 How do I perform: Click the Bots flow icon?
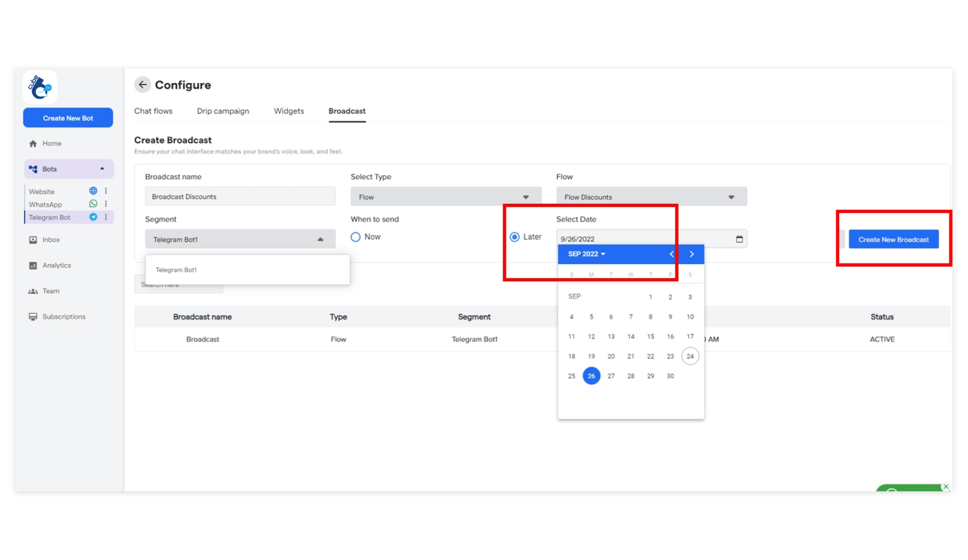[33, 169]
